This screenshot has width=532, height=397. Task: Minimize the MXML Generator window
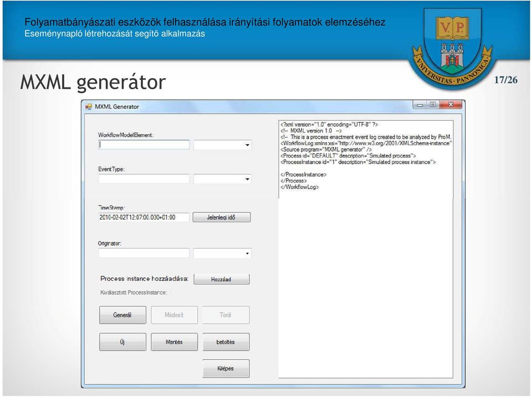(x=420, y=105)
